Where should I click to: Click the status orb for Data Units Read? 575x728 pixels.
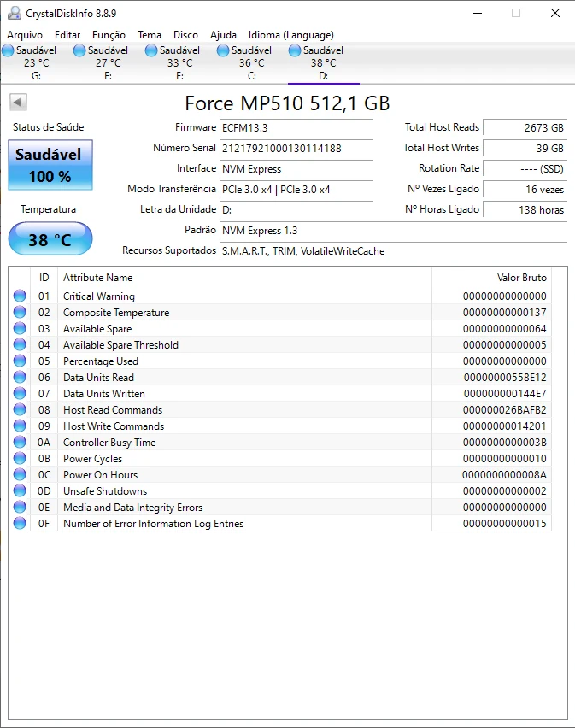20,377
